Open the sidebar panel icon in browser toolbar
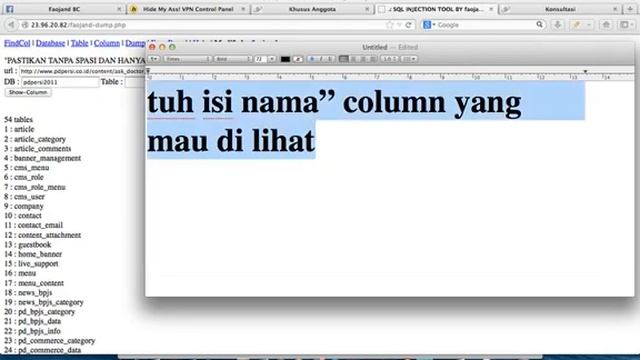This screenshot has width=640, height=360. coord(625,25)
